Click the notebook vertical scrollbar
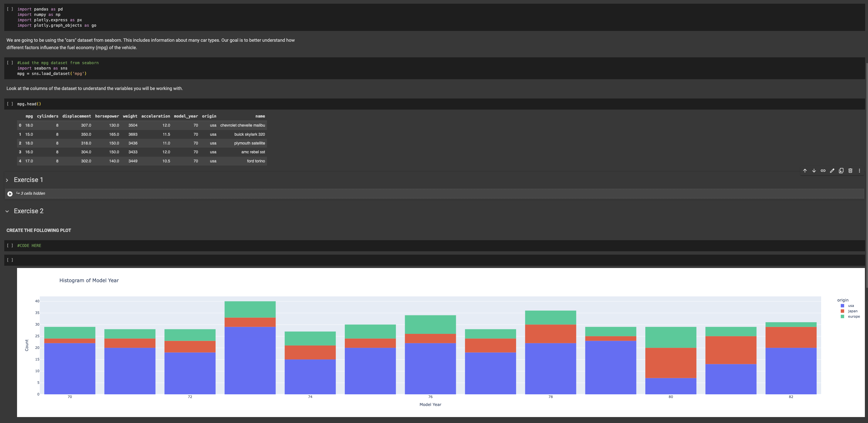The width and height of the screenshot is (868, 423). pos(866,175)
